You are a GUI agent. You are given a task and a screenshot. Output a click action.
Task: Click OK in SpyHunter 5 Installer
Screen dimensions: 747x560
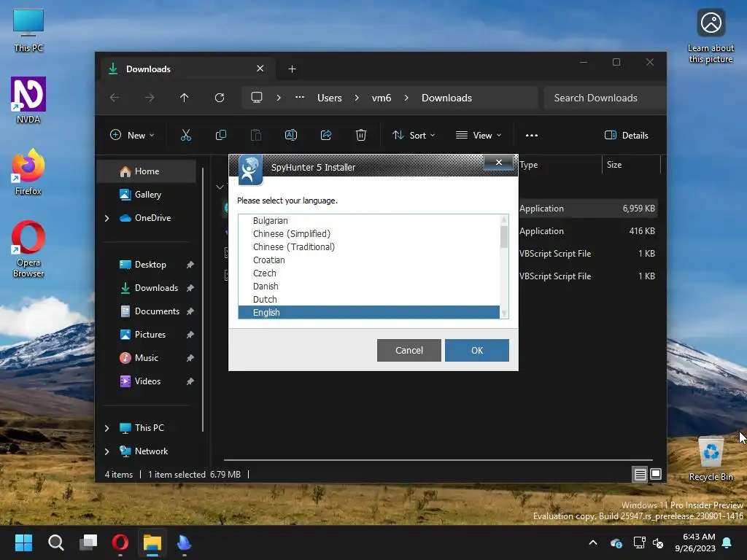tap(477, 351)
